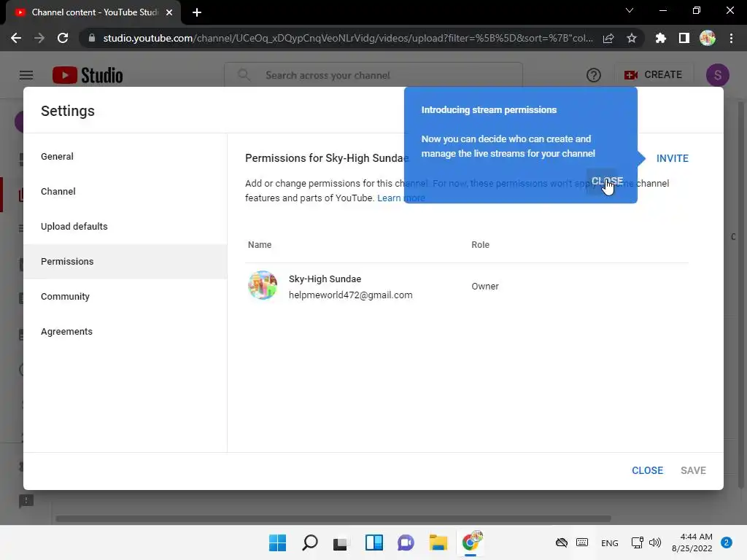The height and width of the screenshot is (560, 747).
Task: Open the Extensions puzzle icon
Action: (x=661, y=38)
